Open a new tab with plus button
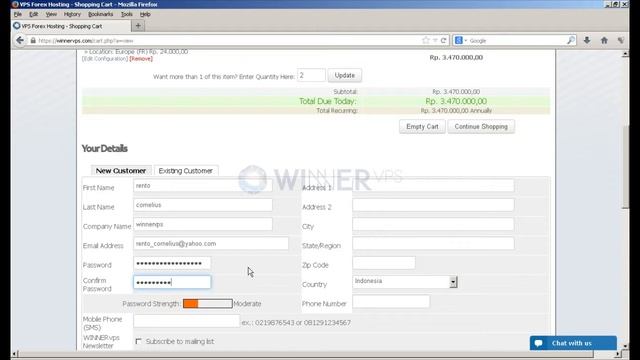The height and width of the screenshot is (360, 640). [x=138, y=26]
